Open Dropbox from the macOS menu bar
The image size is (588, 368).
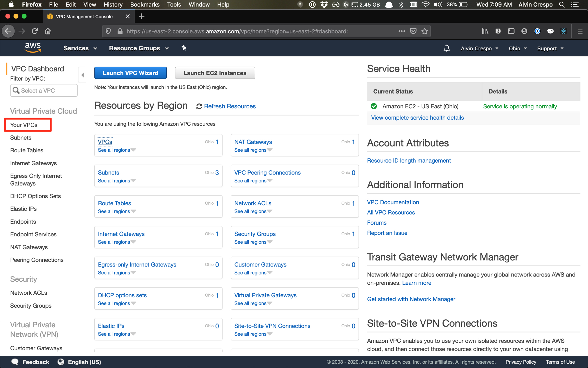coord(324,4)
